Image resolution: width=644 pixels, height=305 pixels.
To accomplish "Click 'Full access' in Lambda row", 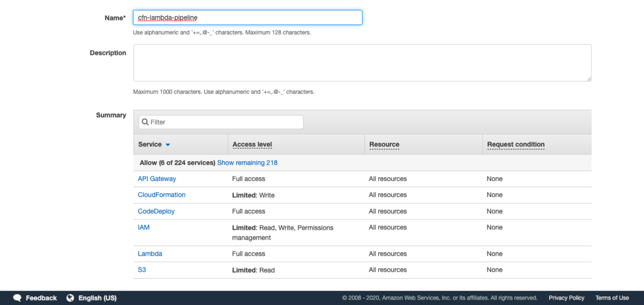I will pos(248,254).
